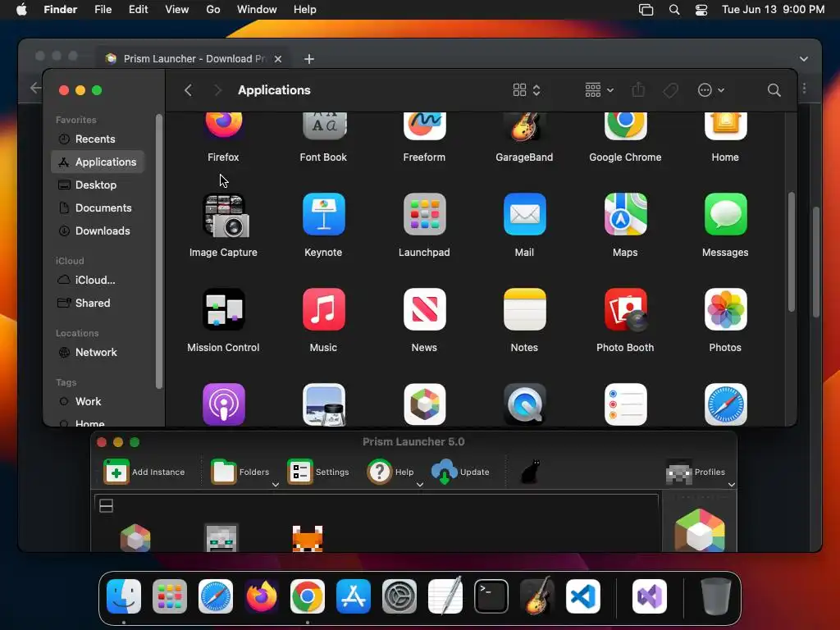Open the GarageBand app in Finder
This screenshot has height=630, width=840.
[x=524, y=126]
